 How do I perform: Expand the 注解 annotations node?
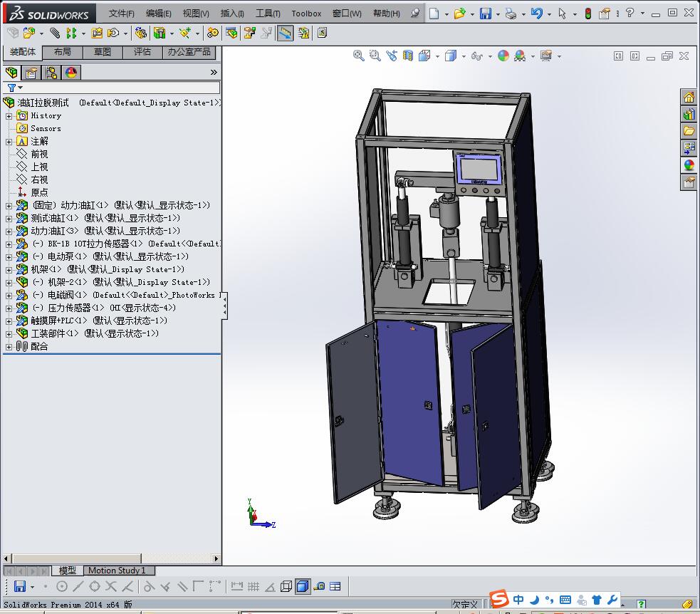[9, 142]
